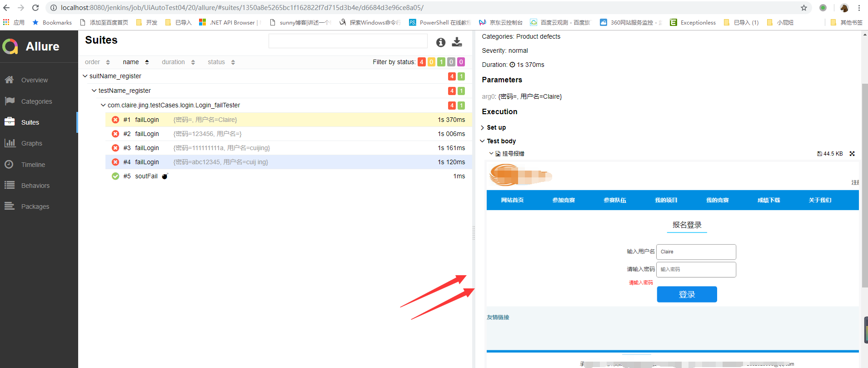The width and height of the screenshot is (868, 368).
Task: Click the 输入密码 password field
Action: tap(696, 269)
